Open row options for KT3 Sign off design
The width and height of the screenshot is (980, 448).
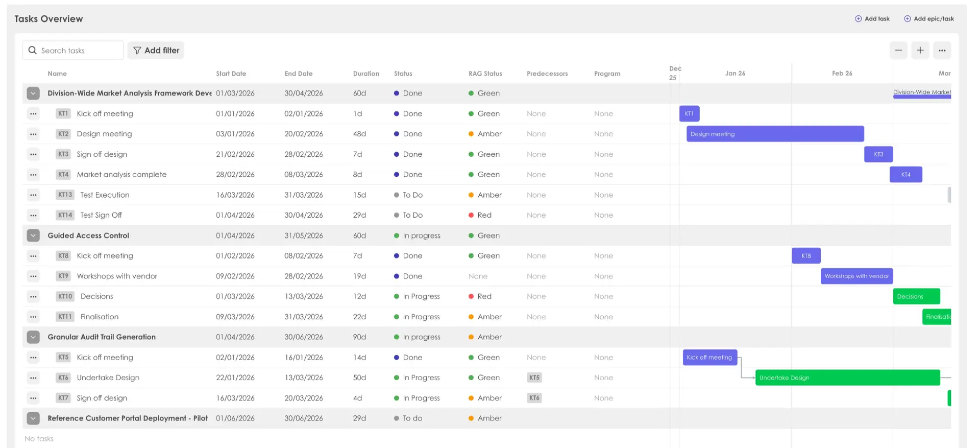[x=33, y=154]
